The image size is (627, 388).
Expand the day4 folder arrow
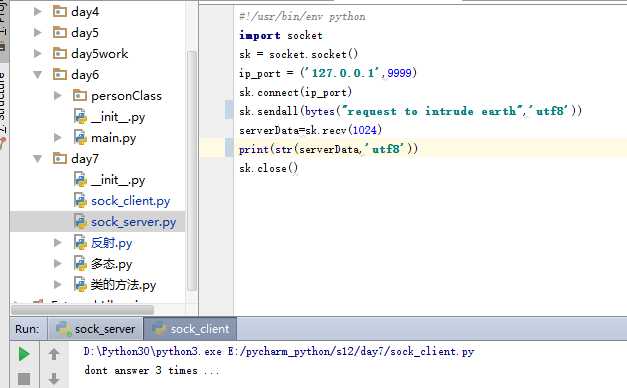coord(38,12)
